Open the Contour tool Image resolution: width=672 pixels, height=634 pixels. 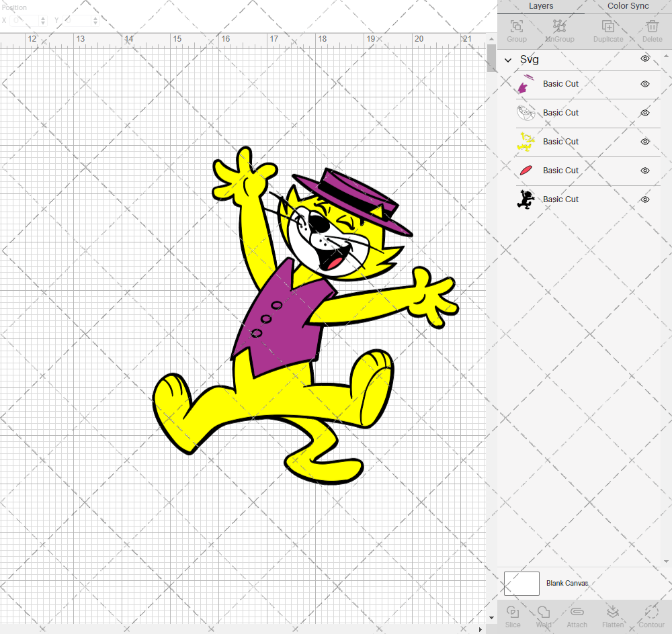(650, 615)
